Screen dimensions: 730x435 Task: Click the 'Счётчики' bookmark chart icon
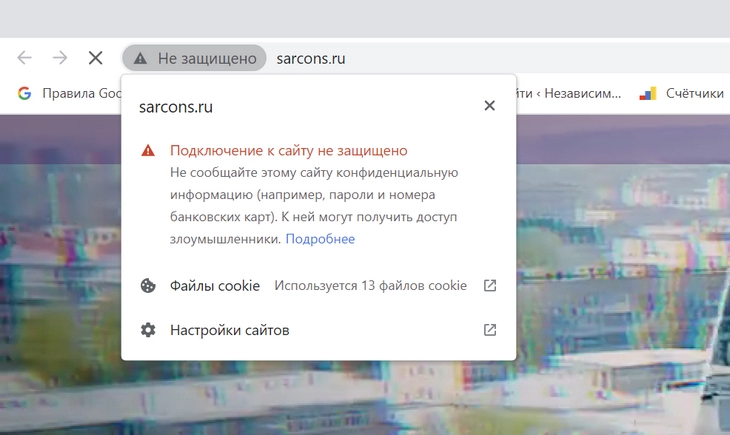pyautogui.click(x=648, y=94)
